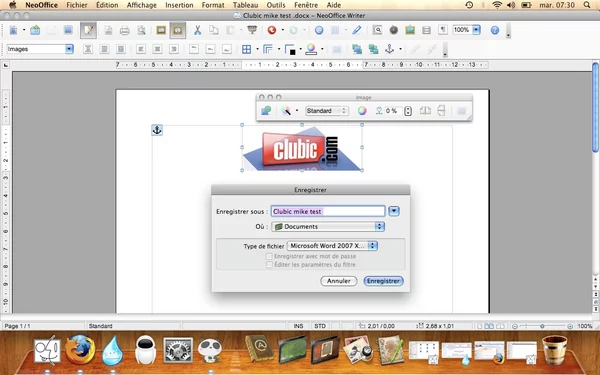The width and height of the screenshot is (600, 375).
Task: Open the Où Documents location dropdown
Action: pos(328,227)
